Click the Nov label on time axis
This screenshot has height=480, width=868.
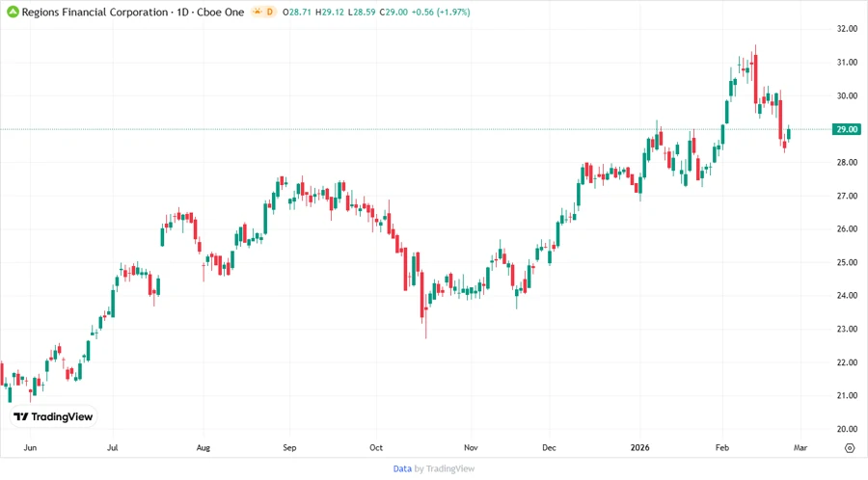(471, 448)
